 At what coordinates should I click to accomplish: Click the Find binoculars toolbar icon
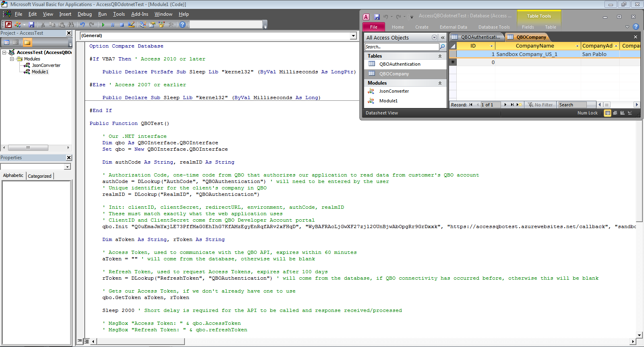tap(70, 25)
